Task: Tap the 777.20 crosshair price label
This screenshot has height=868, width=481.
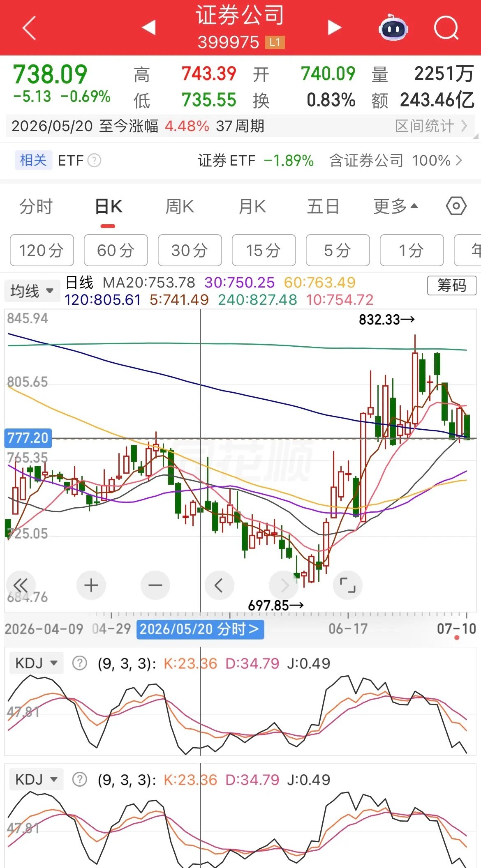Action: [28, 438]
